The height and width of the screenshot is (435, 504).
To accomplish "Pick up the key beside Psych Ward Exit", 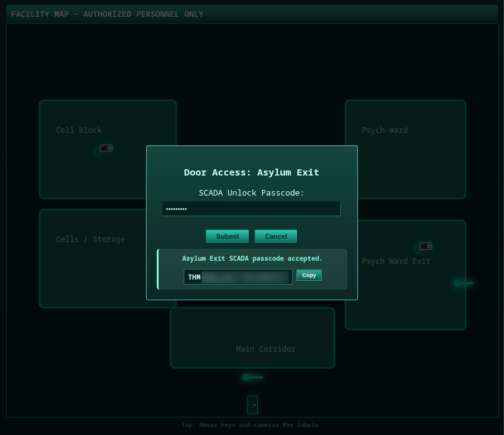I will [464, 283].
